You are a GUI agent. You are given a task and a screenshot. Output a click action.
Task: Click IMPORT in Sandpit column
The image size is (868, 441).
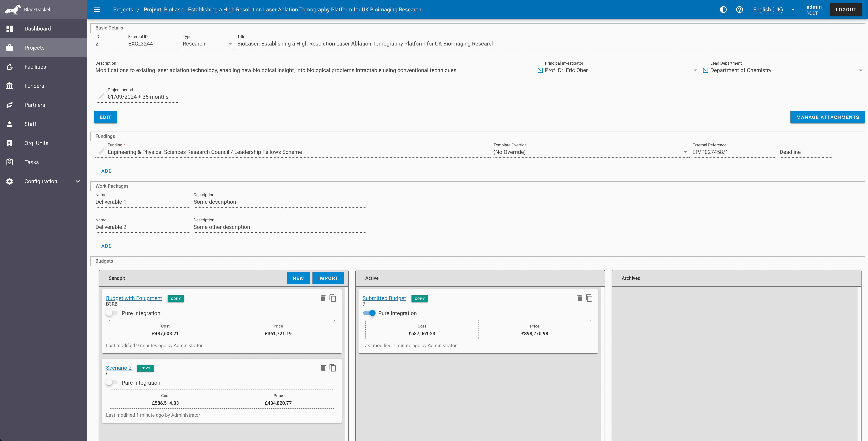328,278
